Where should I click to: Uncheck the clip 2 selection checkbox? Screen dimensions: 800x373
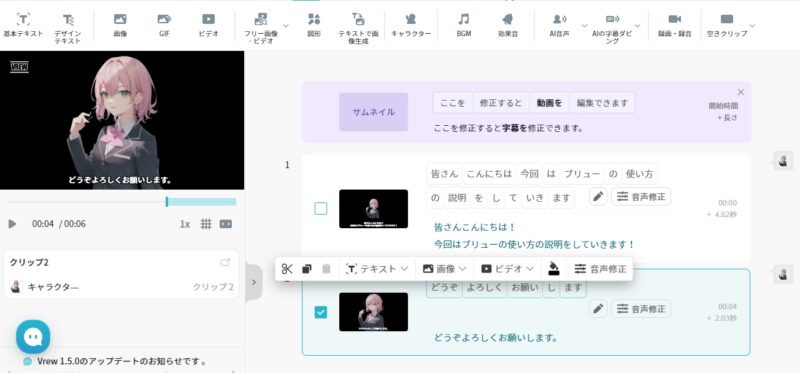click(320, 312)
